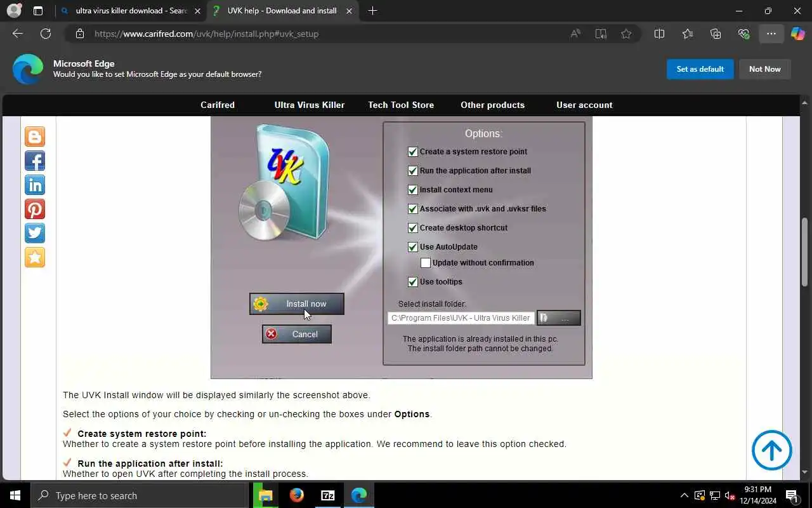Activate Read aloud icon
This screenshot has width=812, height=508.
(x=575, y=34)
